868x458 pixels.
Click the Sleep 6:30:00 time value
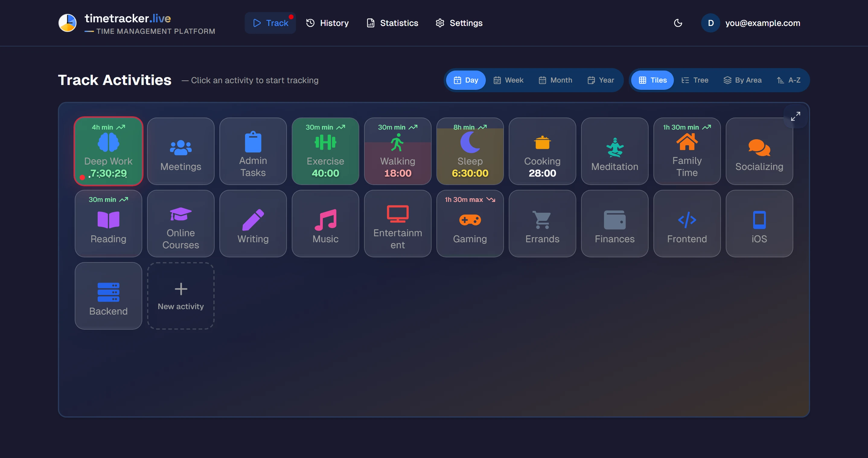470,173
